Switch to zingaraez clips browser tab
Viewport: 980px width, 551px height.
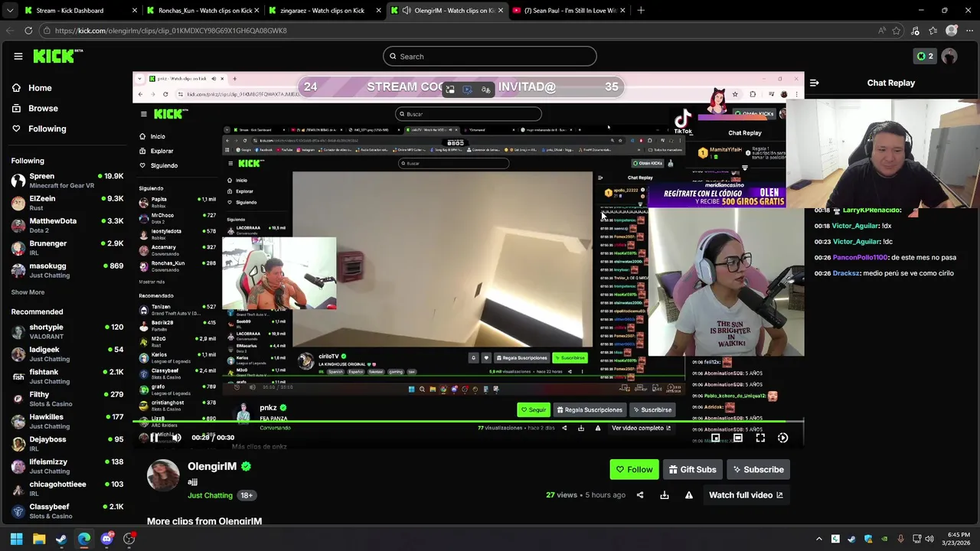coord(325,11)
